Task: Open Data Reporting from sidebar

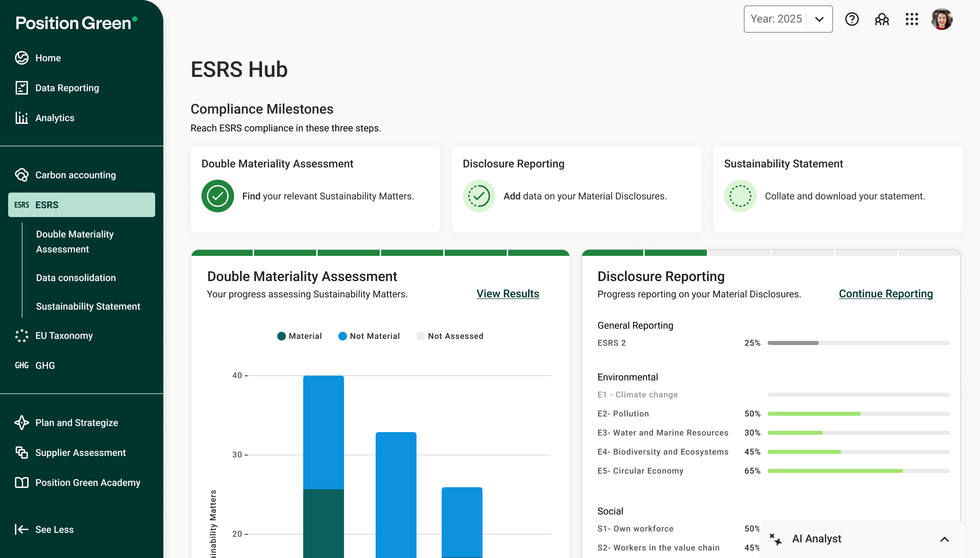Action: (67, 88)
